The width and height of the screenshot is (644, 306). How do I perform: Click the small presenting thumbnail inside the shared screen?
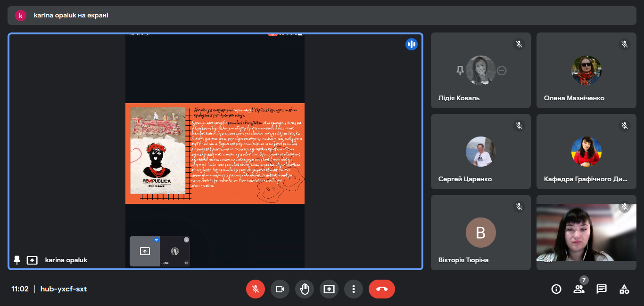coord(145,251)
